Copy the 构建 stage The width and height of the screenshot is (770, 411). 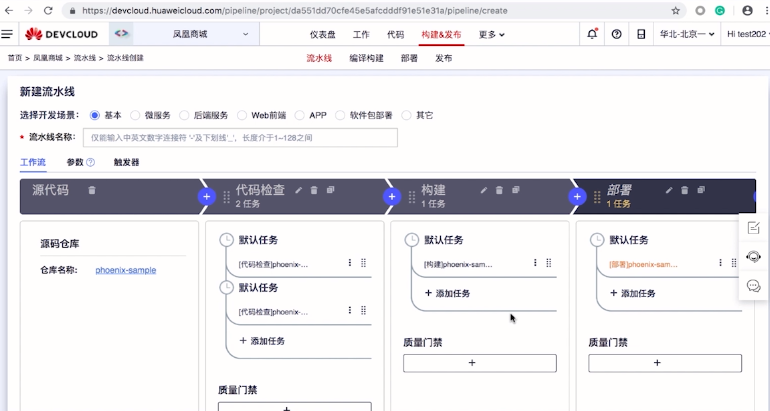point(516,190)
